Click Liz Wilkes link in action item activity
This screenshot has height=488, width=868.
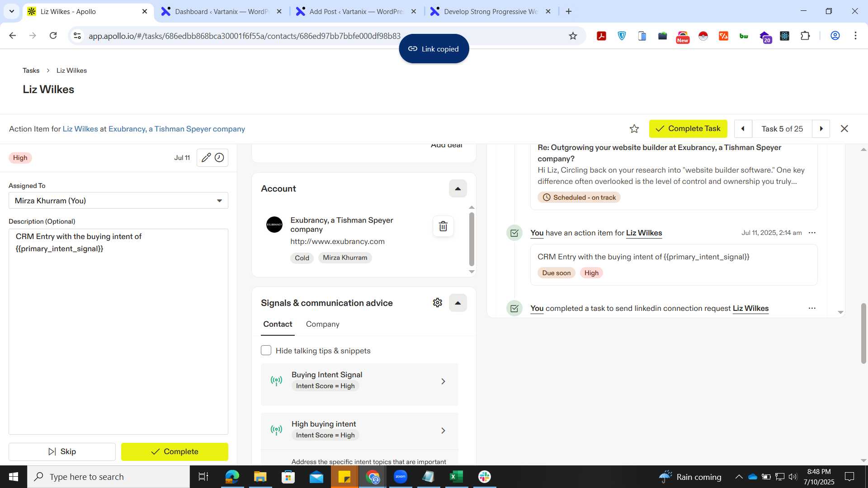pos(644,233)
